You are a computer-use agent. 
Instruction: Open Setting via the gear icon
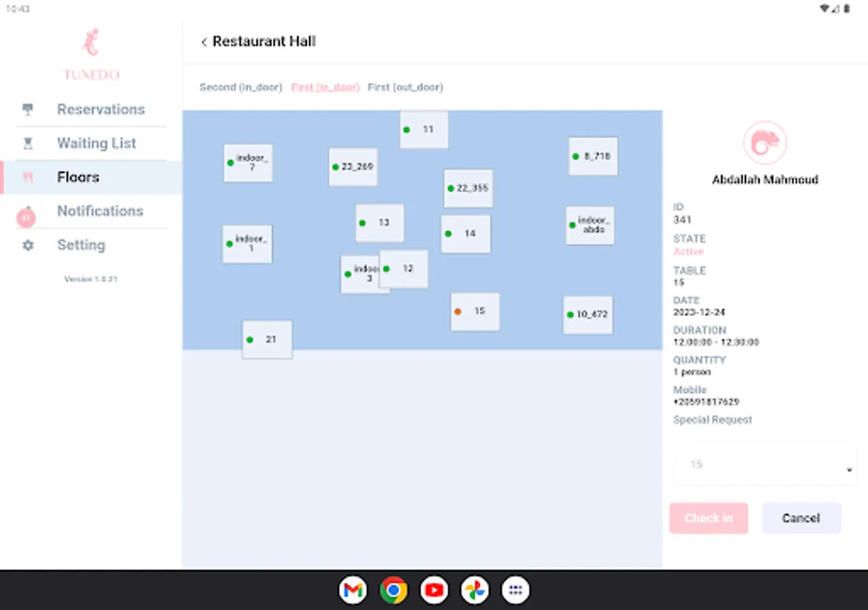pos(27,245)
